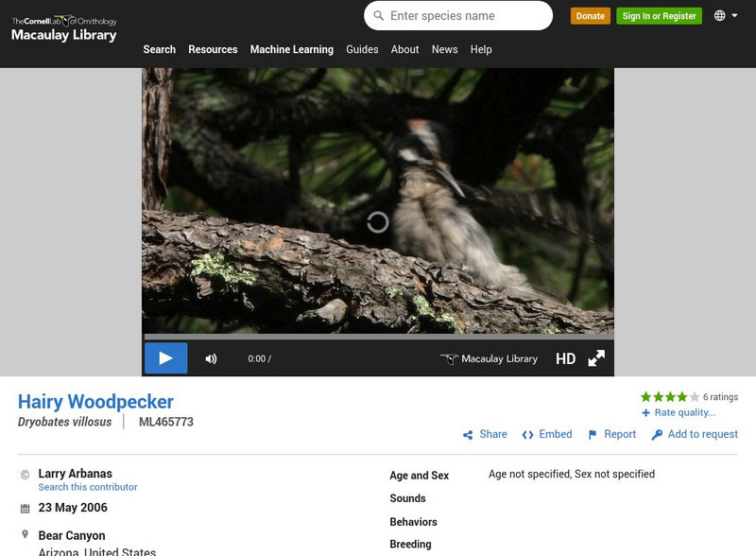The width and height of the screenshot is (756, 556).
Task: Open the Guides menu item
Action: coord(362,49)
